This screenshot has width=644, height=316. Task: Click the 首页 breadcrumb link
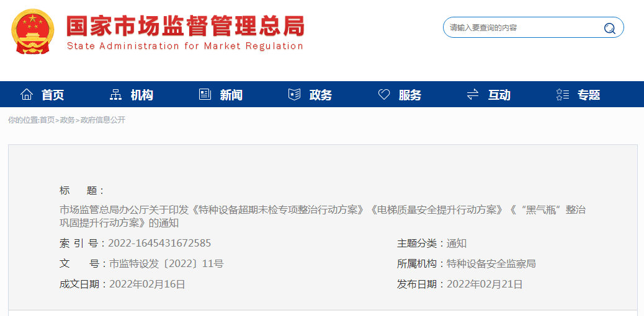click(47, 120)
